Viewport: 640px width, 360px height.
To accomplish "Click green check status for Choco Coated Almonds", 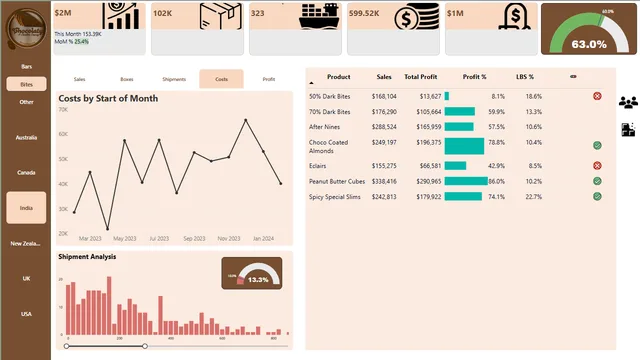I will coord(597,145).
